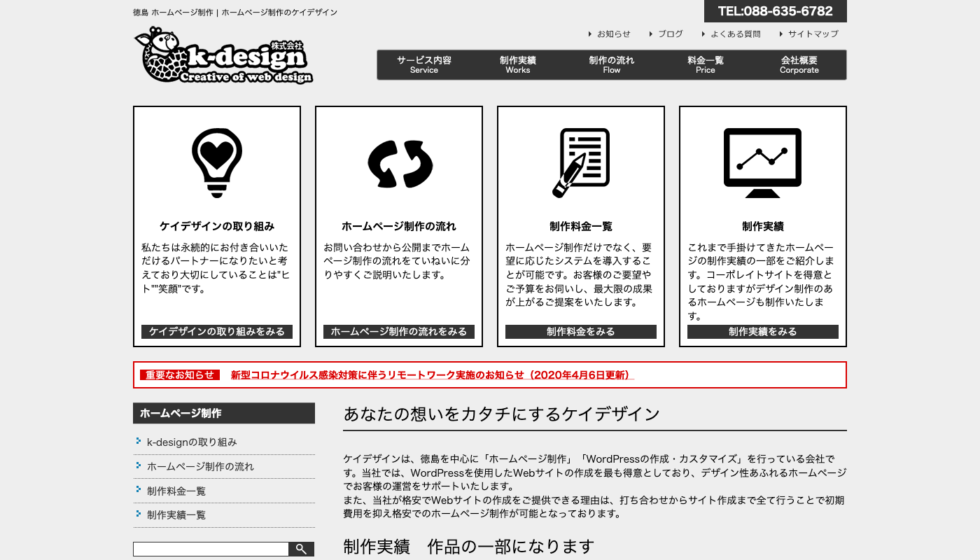Click the ケイデザインの取り組みをみる button
Viewport: 980px width, 560px height.
point(217,332)
